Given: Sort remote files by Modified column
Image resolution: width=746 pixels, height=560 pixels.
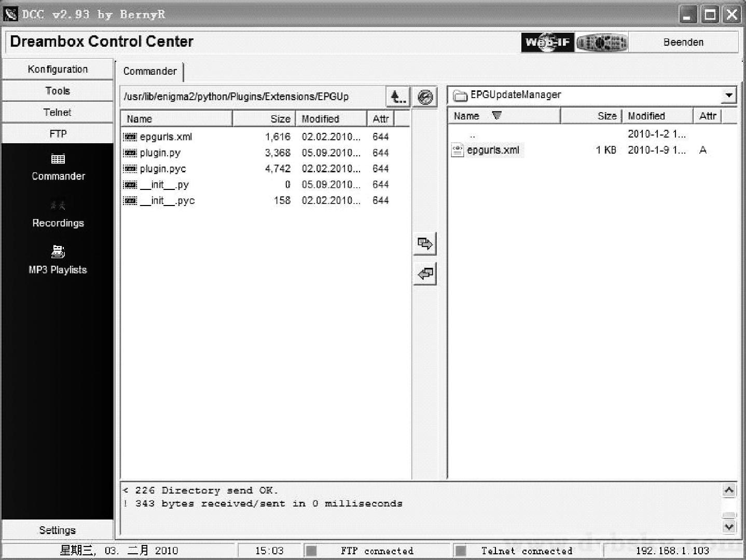Looking at the screenshot, I should point(331,119).
